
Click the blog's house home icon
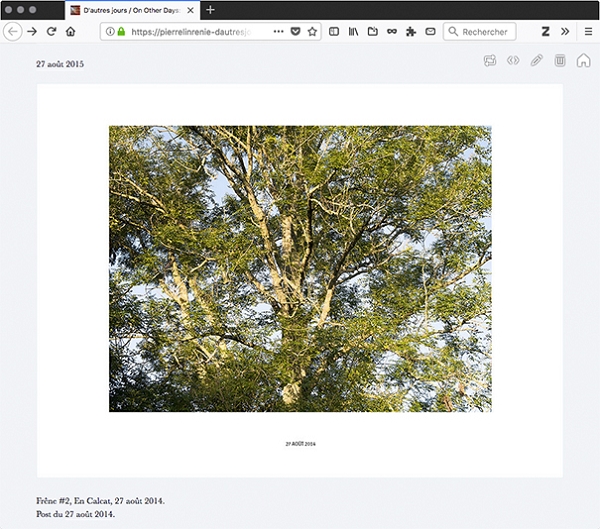(584, 61)
